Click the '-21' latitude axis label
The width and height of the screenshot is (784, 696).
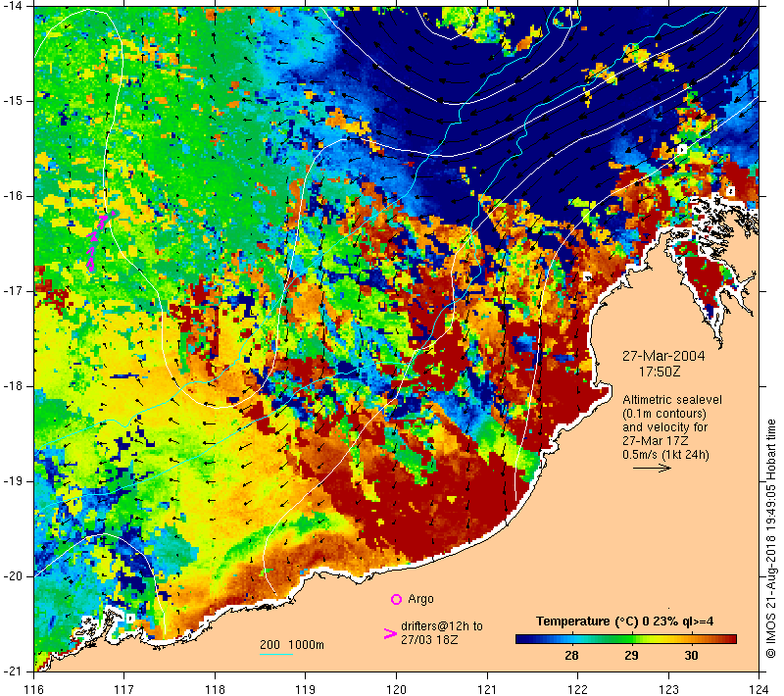click(x=11, y=671)
